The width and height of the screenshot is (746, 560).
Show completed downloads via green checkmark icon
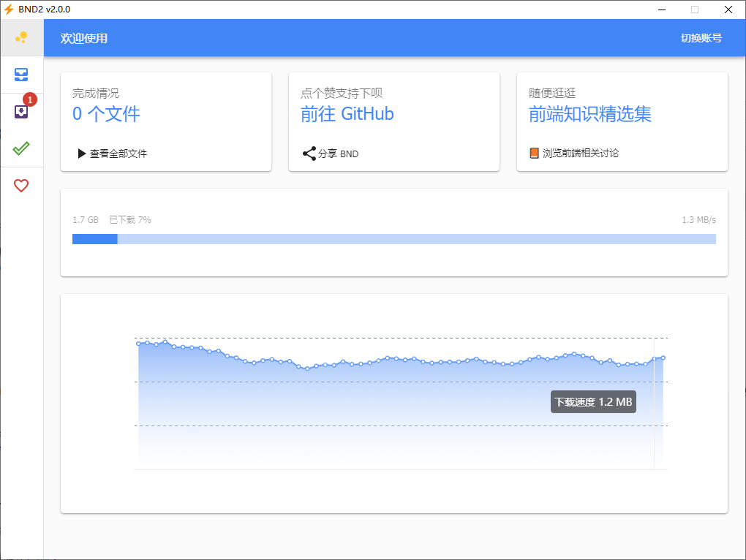(x=21, y=148)
